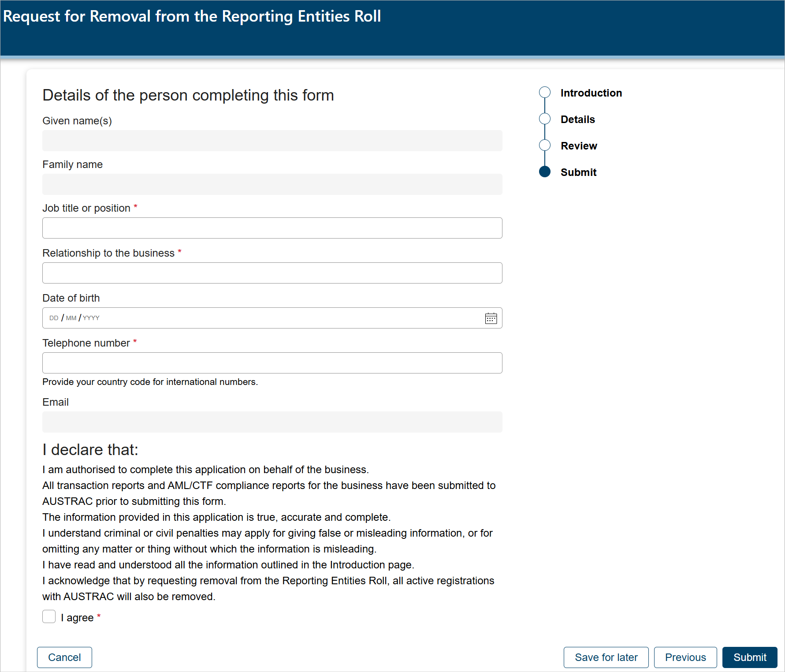Image resolution: width=785 pixels, height=672 pixels.
Task: Go to Review step label
Action: pos(579,146)
